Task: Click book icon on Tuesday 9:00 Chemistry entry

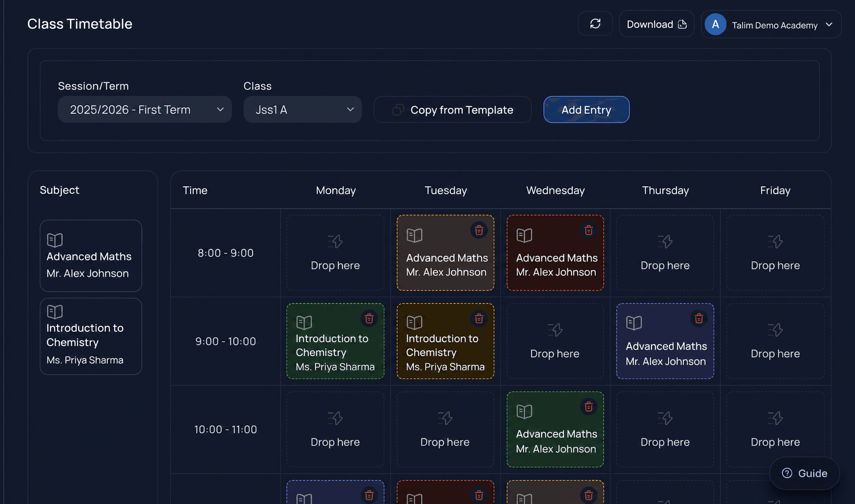Action: (414, 322)
